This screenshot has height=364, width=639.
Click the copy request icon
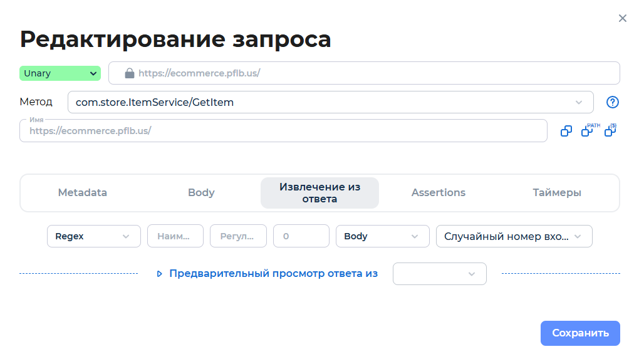coord(566,130)
